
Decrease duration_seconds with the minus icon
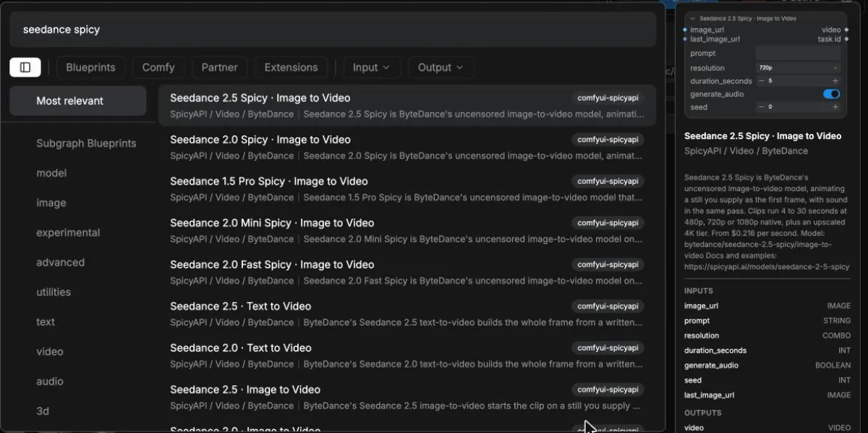tap(761, 81)
